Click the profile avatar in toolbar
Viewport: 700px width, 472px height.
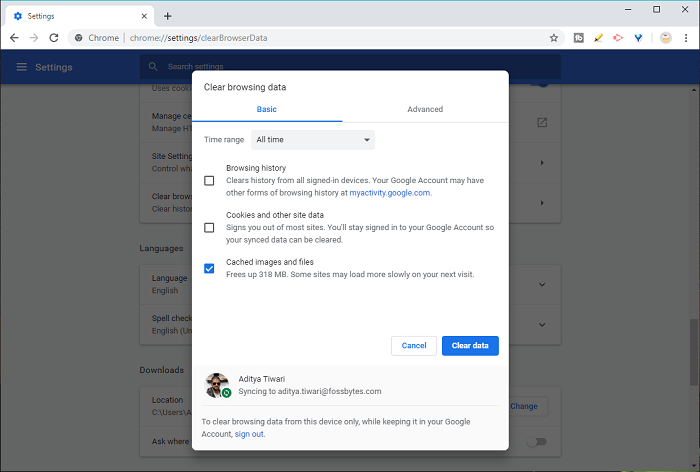tap(665, 38)
